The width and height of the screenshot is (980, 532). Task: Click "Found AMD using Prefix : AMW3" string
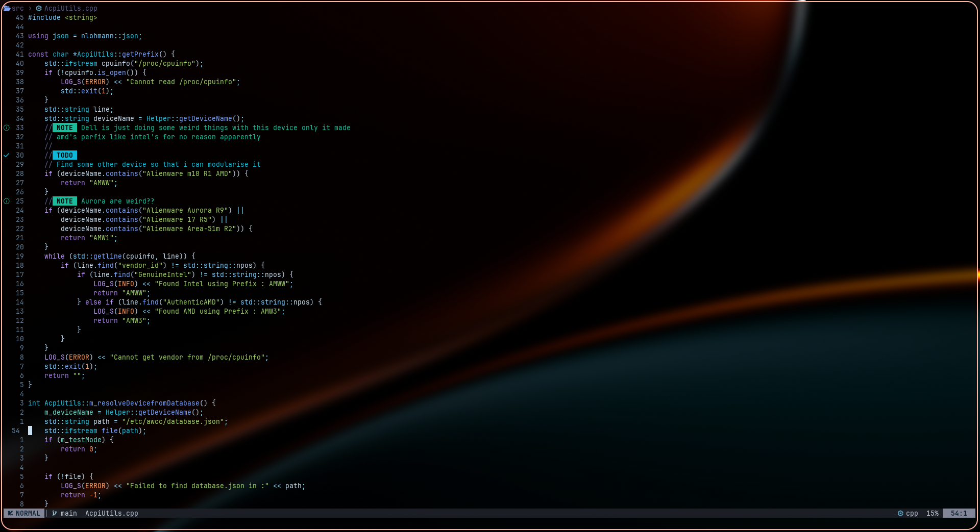point(218,312)
